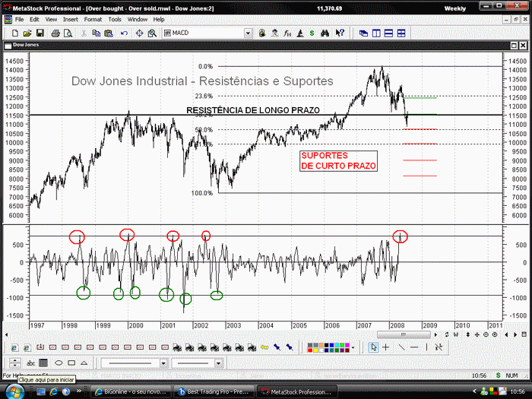Viewport: 532px width, 399px height.
Task: Toggle the arrow pointer selection tool
Action: pyautogui.click(x=374, y=347)
